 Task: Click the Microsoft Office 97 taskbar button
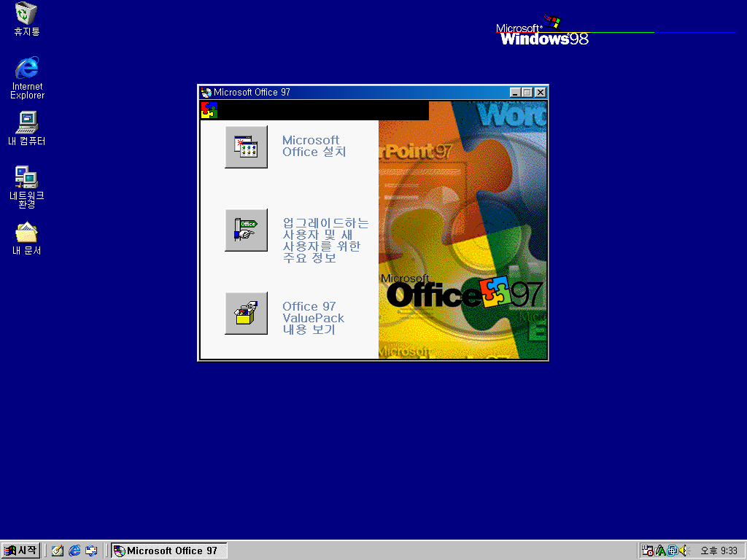pos(169,551)
